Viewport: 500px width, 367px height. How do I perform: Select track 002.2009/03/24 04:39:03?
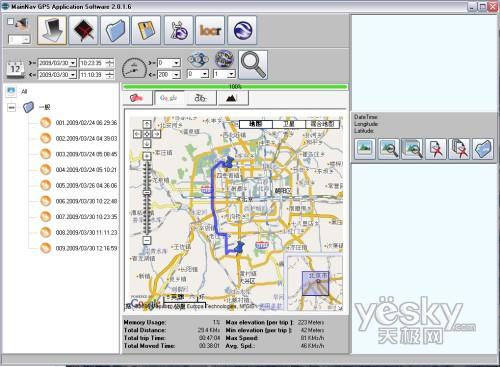click(86, 138)
